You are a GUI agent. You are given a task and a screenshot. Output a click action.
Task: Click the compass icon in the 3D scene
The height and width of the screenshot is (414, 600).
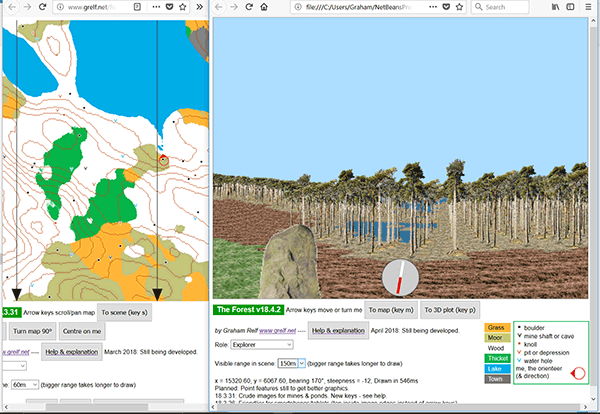click(400, 277)
